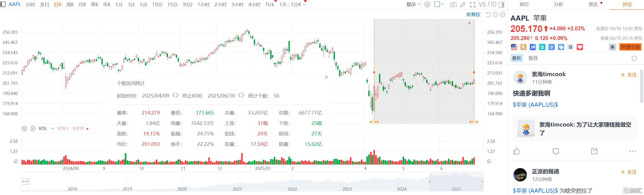Image resolution: width=644 pixels, height=195 pixels.
Task: Open 正派的锡德 avatar profile
Action: pos(520,175)
